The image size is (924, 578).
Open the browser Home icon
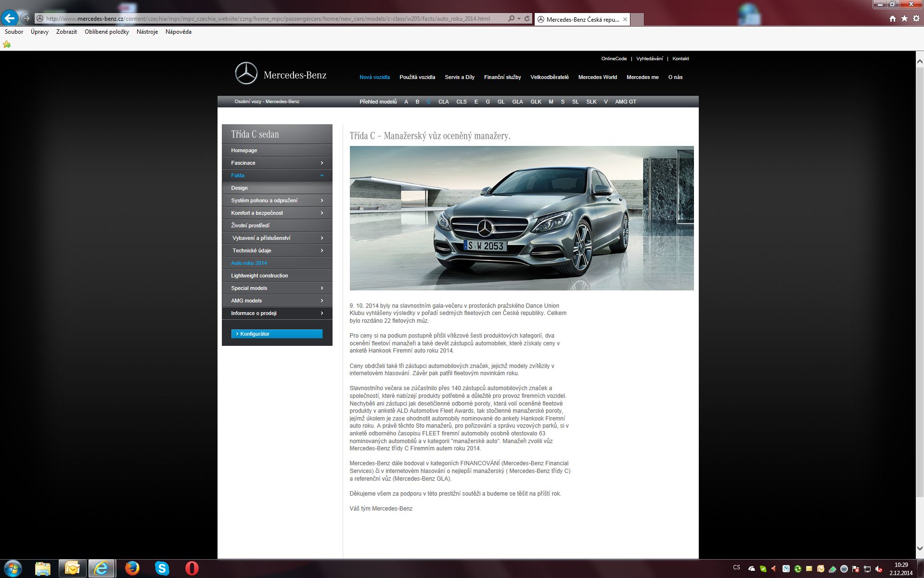893,18
